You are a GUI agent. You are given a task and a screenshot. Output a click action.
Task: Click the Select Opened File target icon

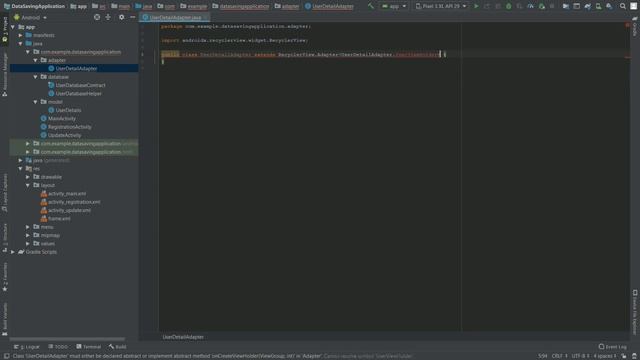pyautogui.click(x=97, y=17)
